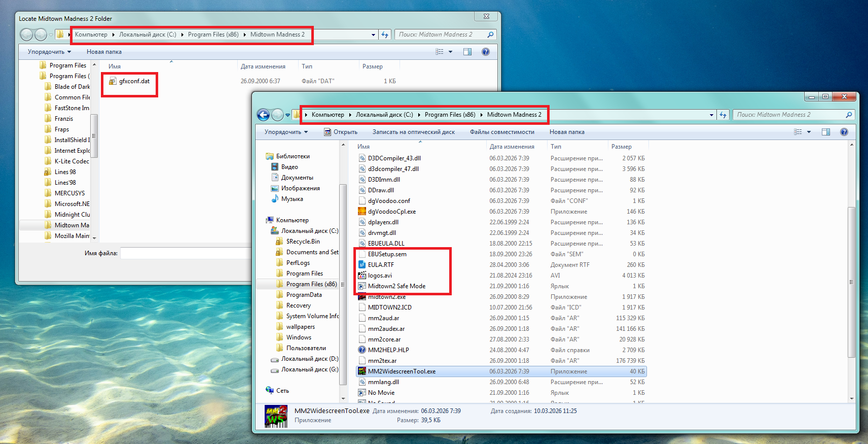
Task: Open Help in the front Explorer toolbar
Action: [844, 132]
